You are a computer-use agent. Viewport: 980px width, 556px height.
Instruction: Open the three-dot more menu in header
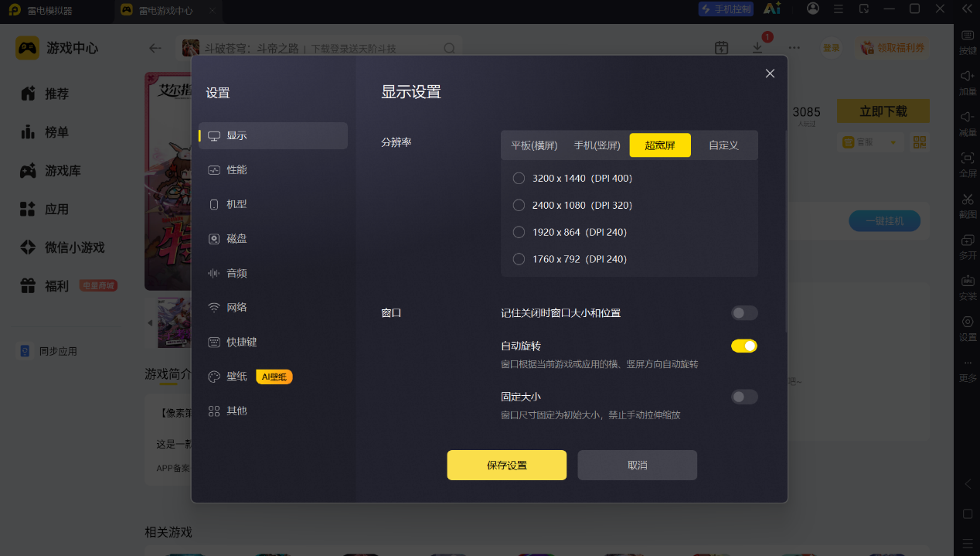coord(794,48)
